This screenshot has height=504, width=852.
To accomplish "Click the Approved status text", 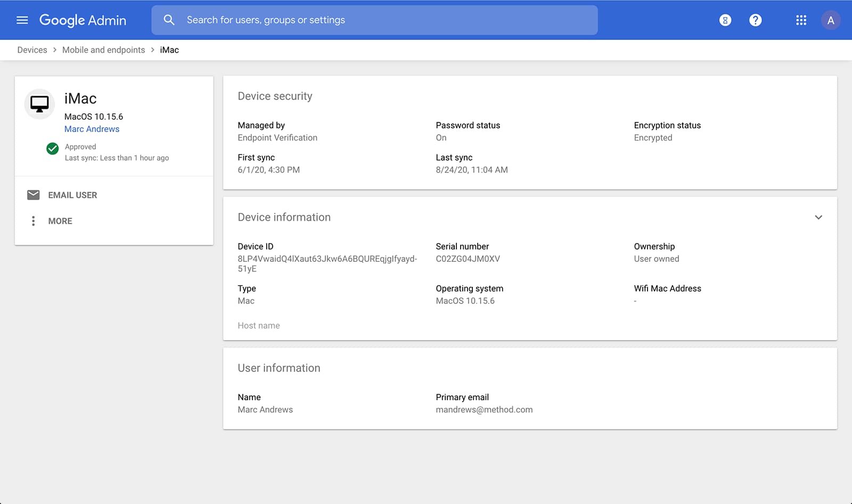I will (x=80, y=147).
